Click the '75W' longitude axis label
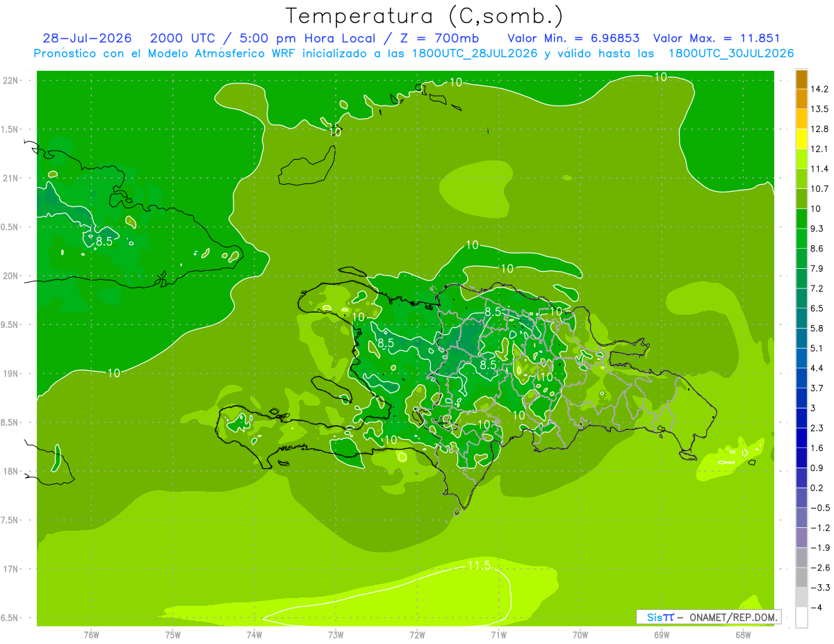 [x=172, y=635]
